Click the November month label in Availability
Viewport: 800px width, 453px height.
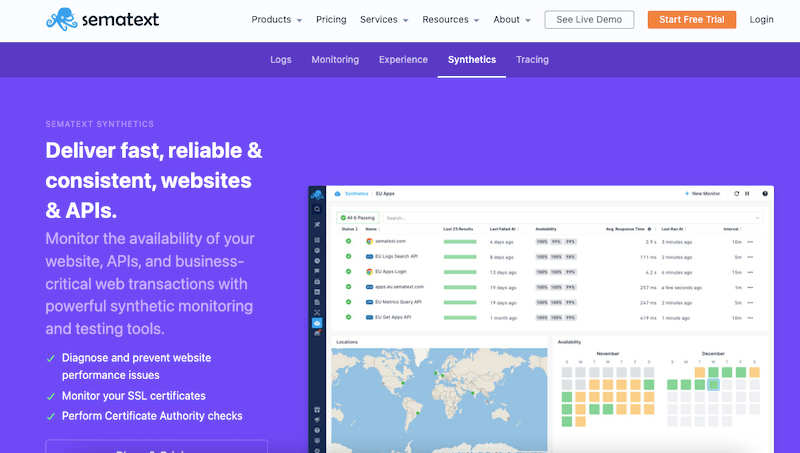pyautogui.click(x=608, y=354)
